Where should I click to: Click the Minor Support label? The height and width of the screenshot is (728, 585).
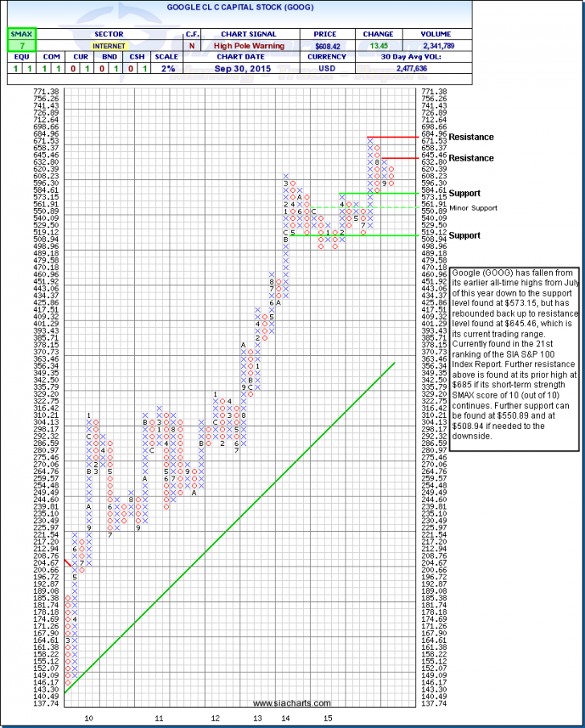pyautogui.click(x=475, y=208)
